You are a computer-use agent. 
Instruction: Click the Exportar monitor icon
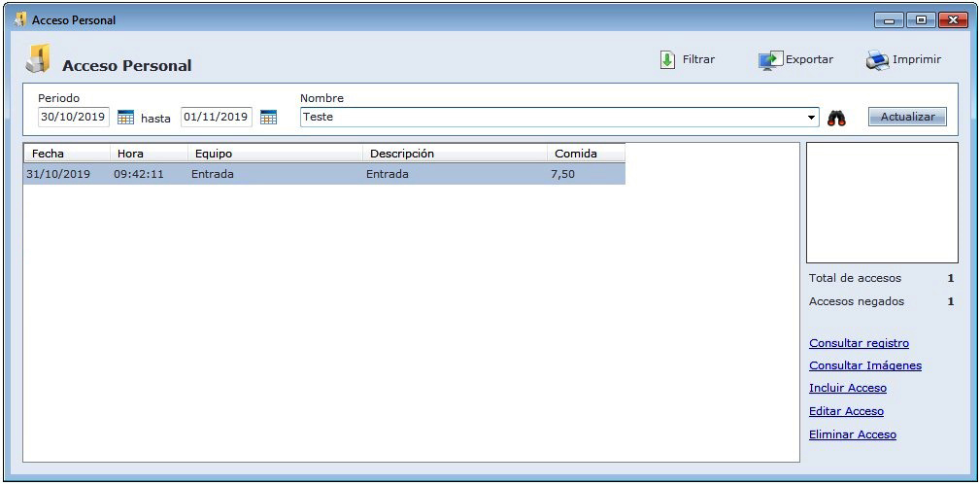(x=770, y=60)
